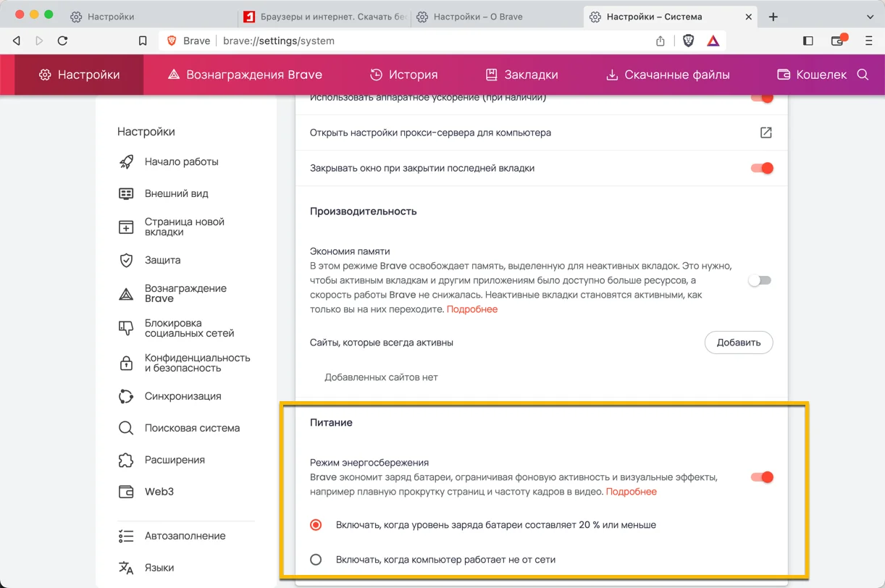Toggle hardware acceleration switch
This screenshot has height=588, width=885.
762,98
